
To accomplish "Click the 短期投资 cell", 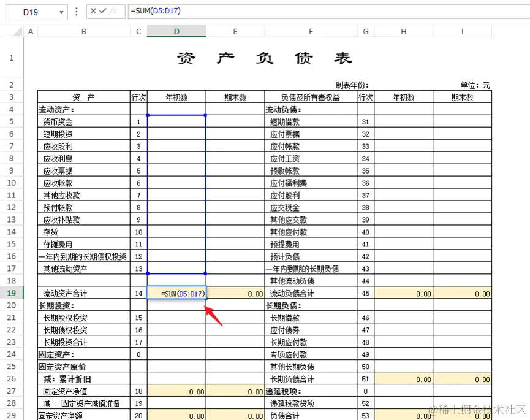I will 84,134.
